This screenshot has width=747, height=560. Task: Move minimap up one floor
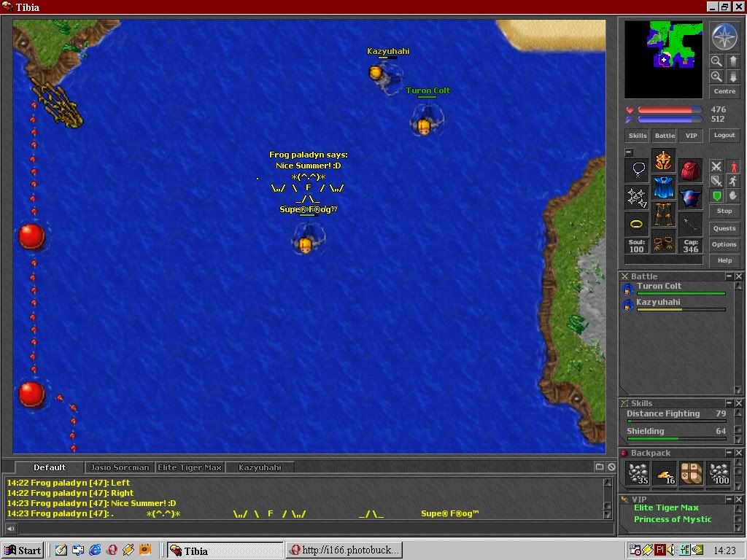coord(732,61)
